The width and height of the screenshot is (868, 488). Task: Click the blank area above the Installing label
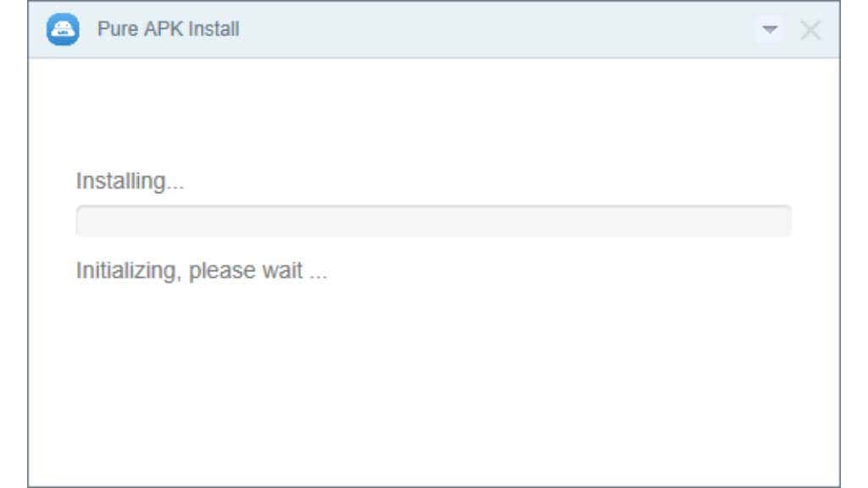click(433, 111)
